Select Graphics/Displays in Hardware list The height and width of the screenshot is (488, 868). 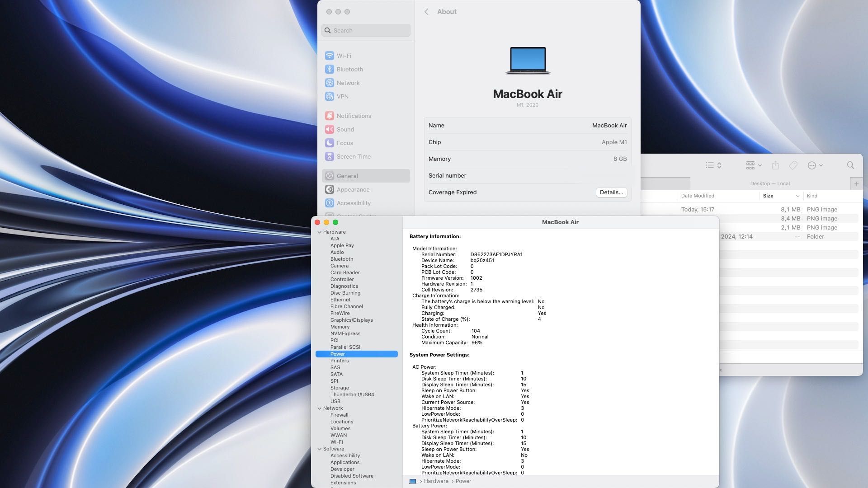click(x=351, y=320)
